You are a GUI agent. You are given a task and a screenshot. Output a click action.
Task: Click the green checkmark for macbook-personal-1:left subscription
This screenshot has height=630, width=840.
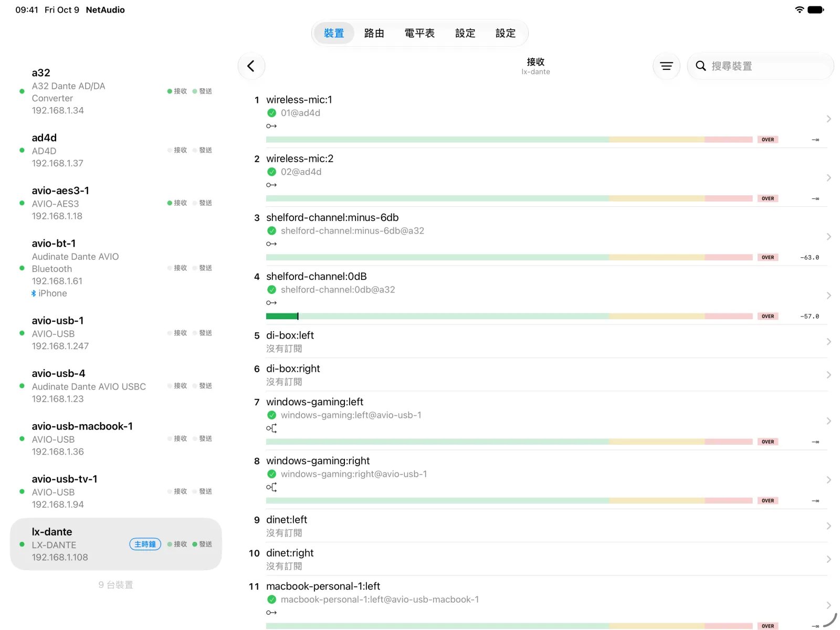271,600
